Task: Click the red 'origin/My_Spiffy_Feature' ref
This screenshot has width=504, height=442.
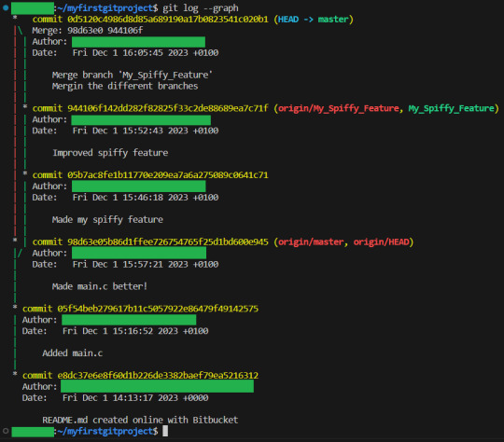Action: point(339,108)
